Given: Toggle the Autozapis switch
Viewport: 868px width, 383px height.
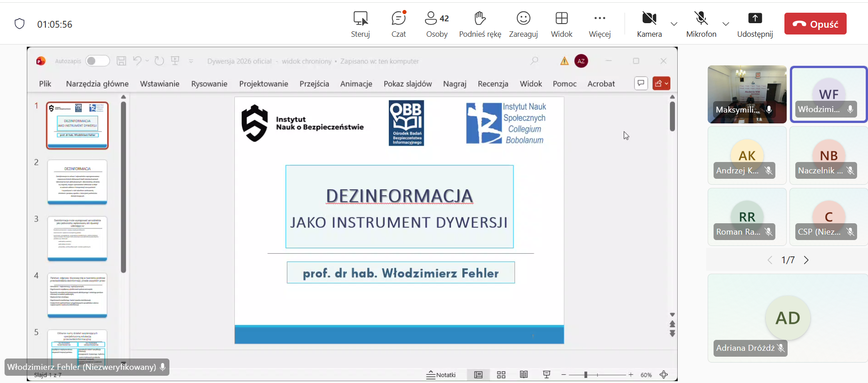Looking at the screenshot, I should click(97, 61).
